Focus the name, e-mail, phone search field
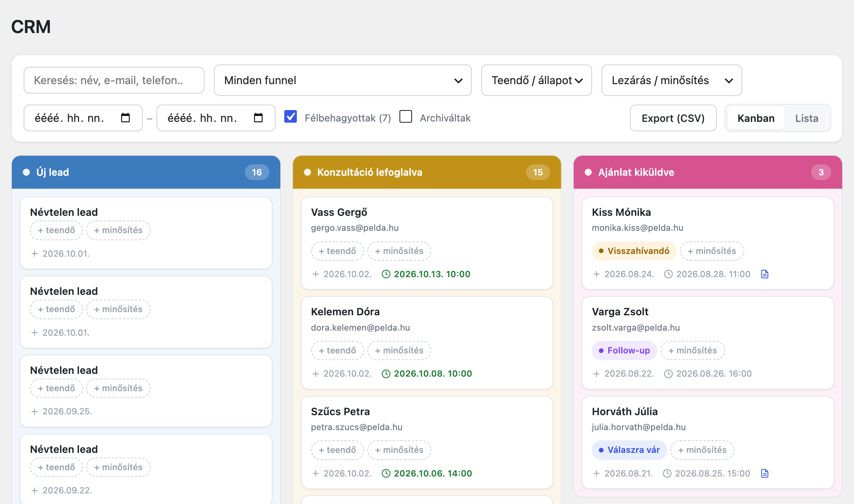 pos(114,80)
